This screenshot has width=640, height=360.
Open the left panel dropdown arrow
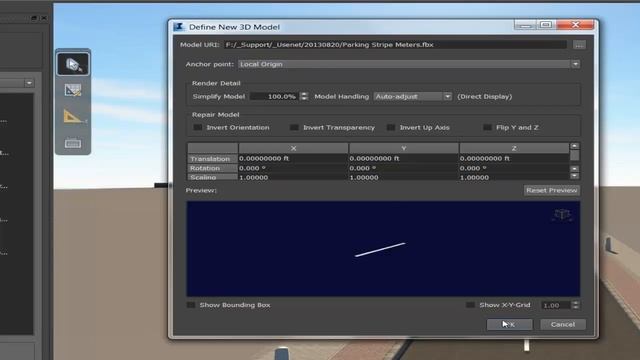tap(29, 83)
